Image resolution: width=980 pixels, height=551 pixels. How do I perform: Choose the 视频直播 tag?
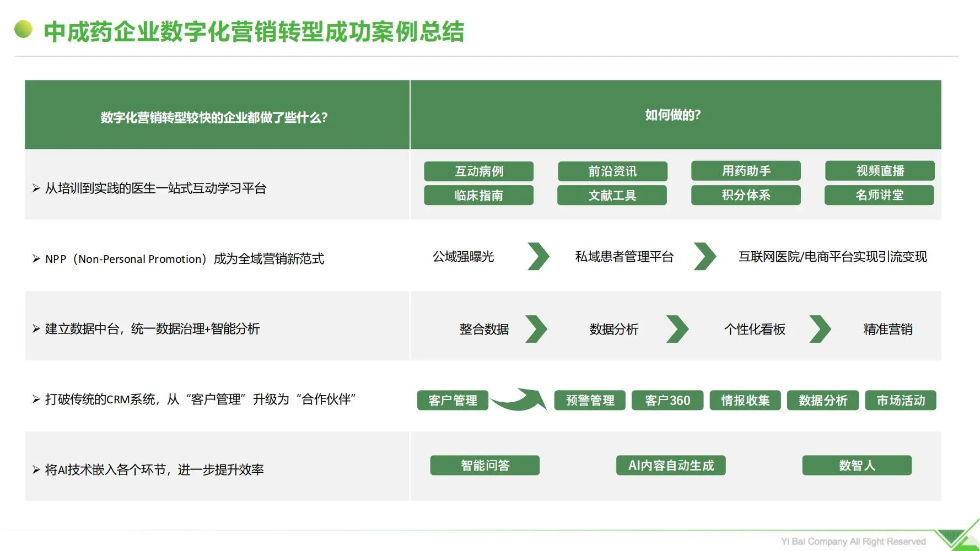(x=880, y=171)
